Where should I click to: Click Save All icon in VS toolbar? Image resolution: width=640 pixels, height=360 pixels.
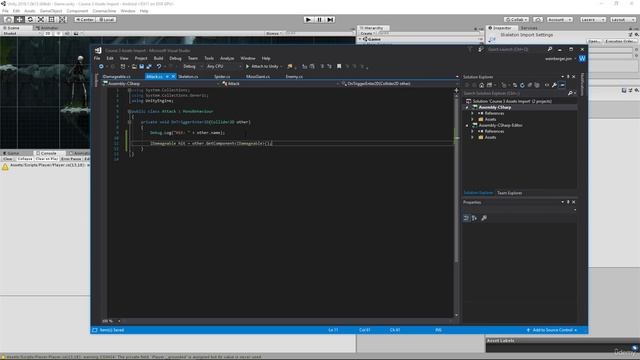tap(149, 66)
